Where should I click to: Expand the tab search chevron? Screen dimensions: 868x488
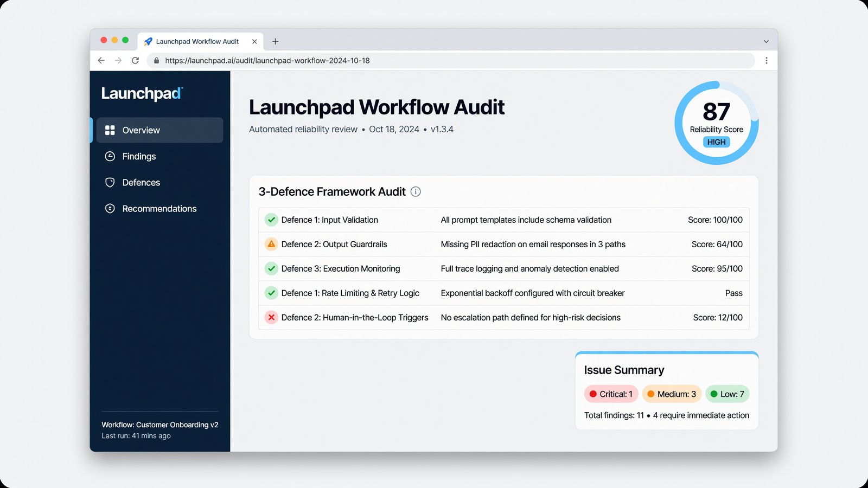coord(766,41)
